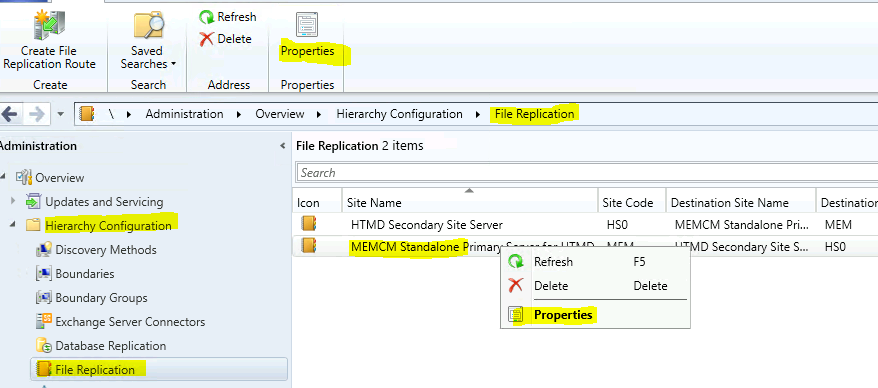Select Boundary Groups in the tree
This screenshot has width=878, height=388.
[101, 298]
